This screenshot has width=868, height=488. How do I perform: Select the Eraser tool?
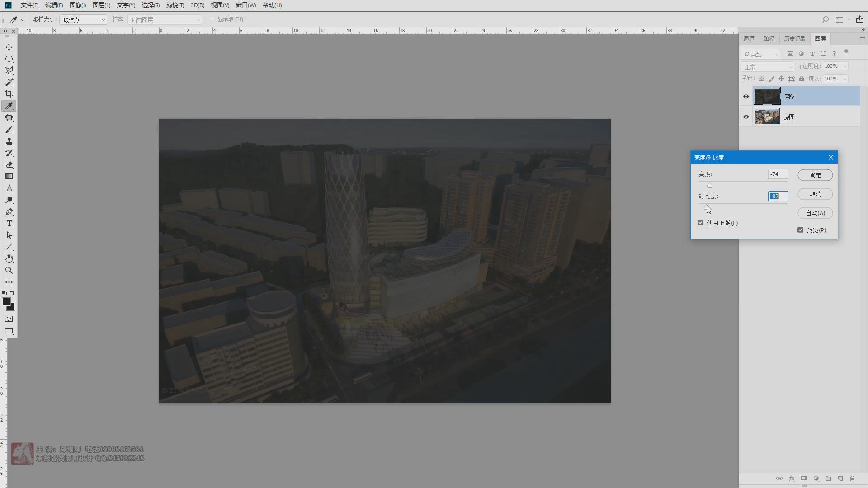click(x=9, y=165)
